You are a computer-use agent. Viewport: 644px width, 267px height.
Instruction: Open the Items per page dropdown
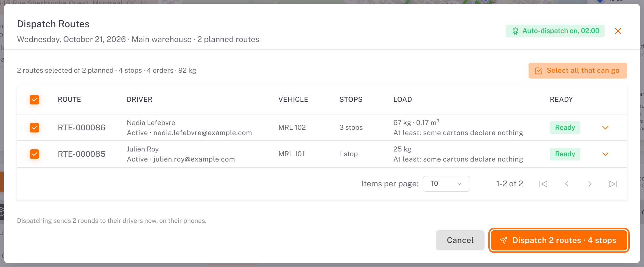pyautogui.click(x=446, y=184)
